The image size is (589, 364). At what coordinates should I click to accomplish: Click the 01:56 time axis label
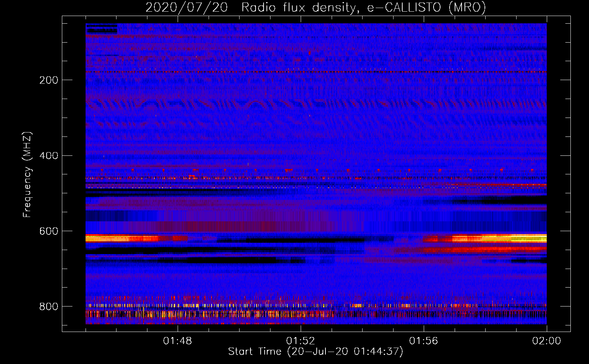click(424, 341)
